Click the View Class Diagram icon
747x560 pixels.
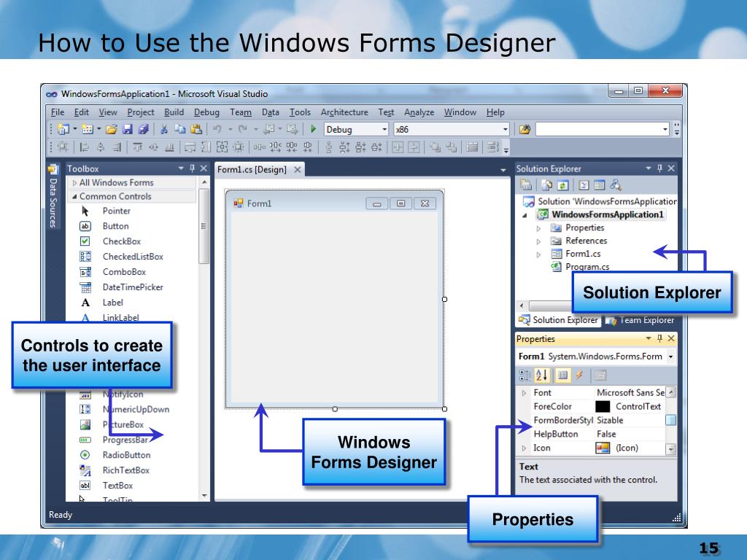click(x=616, y=184)
